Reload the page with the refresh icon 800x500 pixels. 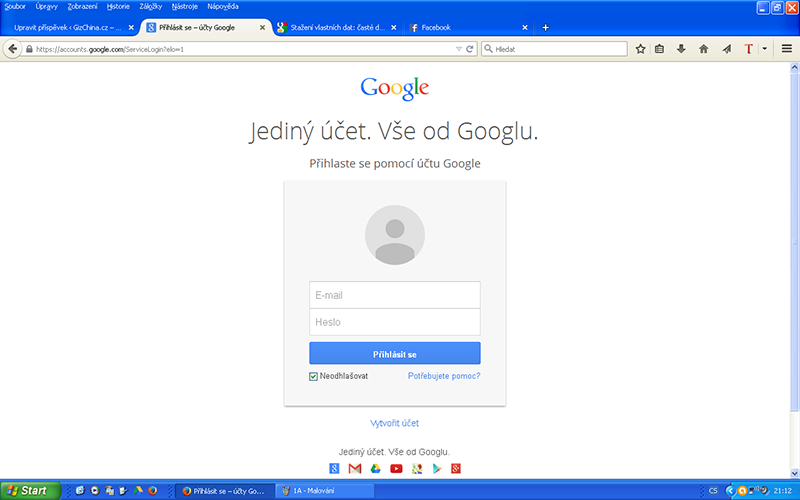[x=469, y=49]
